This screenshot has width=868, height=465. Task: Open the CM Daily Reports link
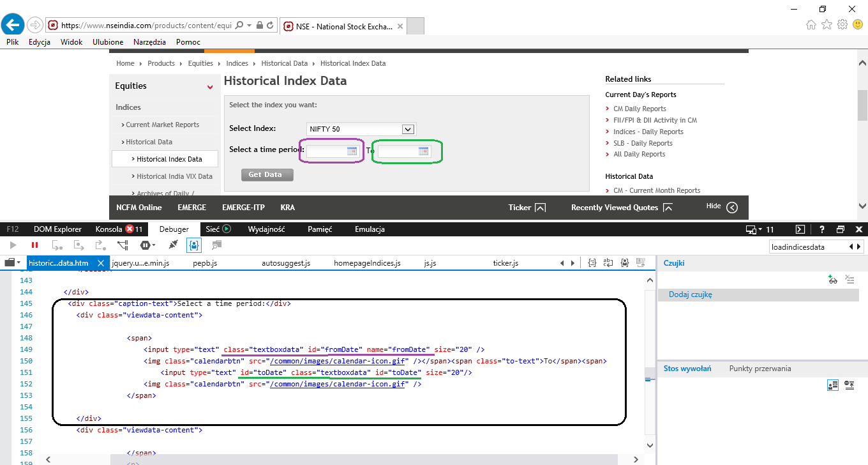[x=640, y=109]
